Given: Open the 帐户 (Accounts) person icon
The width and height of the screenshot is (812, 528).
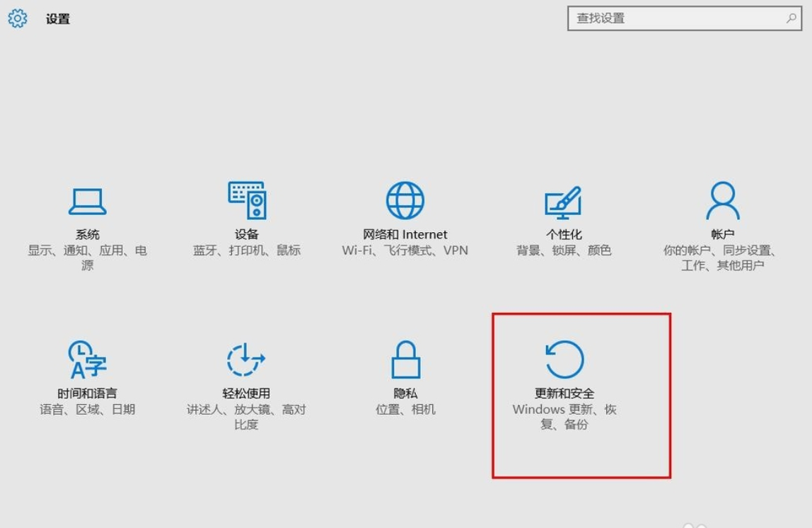Looking at the screenshot, I should [x=723, y=200].
